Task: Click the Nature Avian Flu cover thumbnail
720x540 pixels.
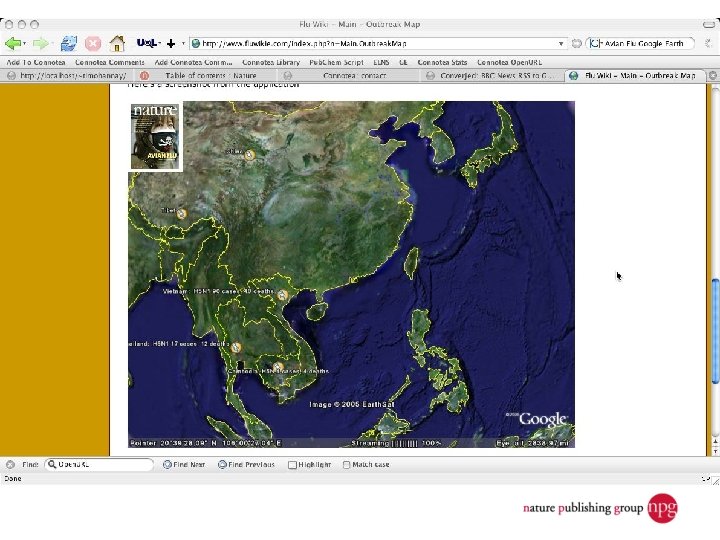Action: pyautogui.click(x=155, y=136)
